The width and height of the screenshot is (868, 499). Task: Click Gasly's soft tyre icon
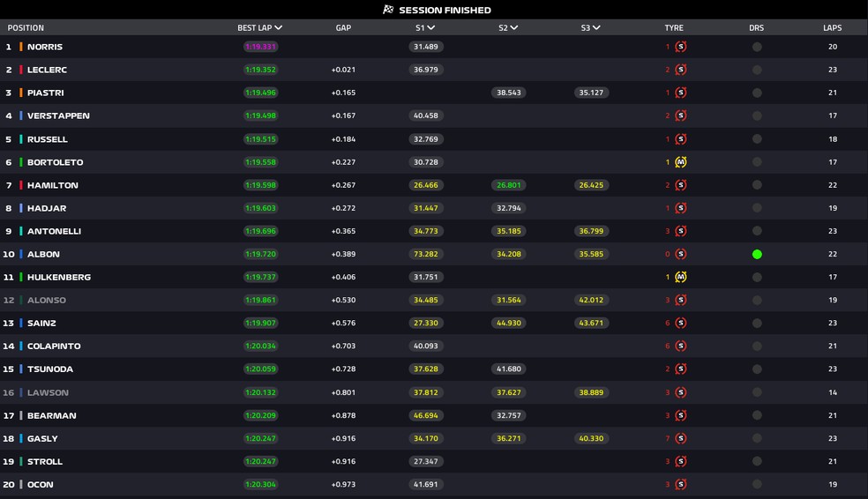tap(681, 438)
